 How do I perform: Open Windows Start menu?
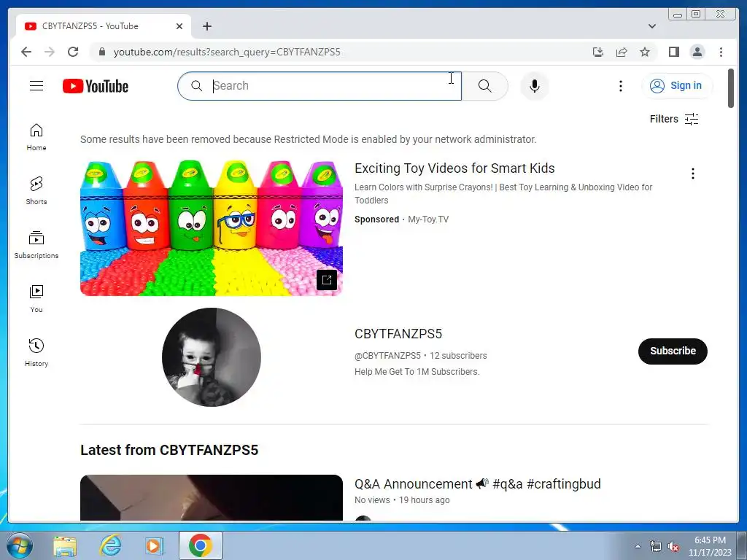pos(20,545)
